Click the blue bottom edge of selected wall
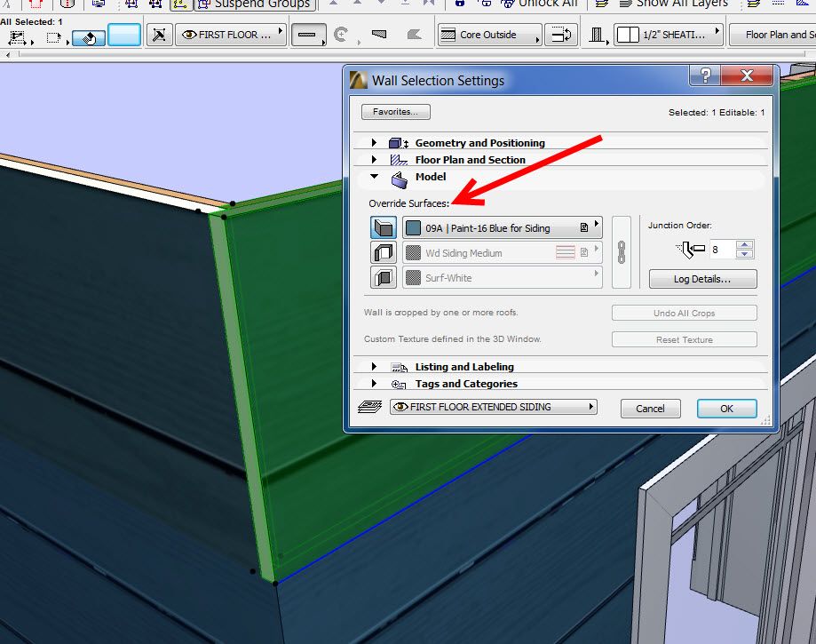816x644 pixels. coord(406,507)
